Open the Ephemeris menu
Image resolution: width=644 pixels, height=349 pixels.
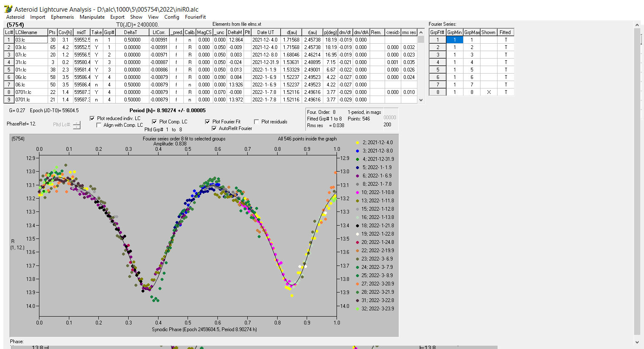click(x=62, y=17)
